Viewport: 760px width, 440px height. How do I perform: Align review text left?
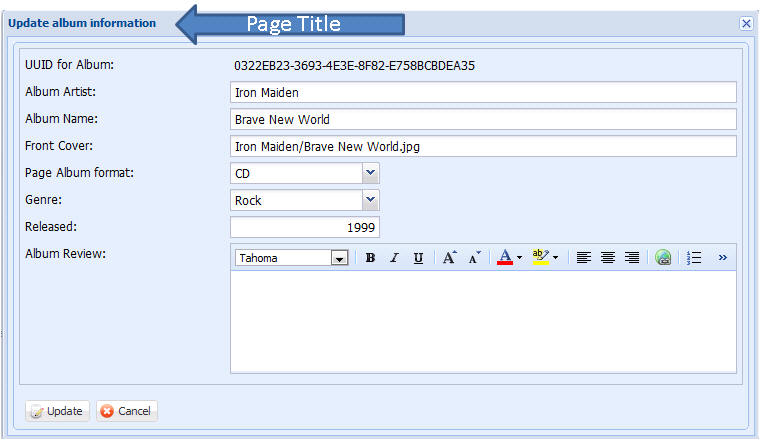pyautogui.click(x=584, y=258)
